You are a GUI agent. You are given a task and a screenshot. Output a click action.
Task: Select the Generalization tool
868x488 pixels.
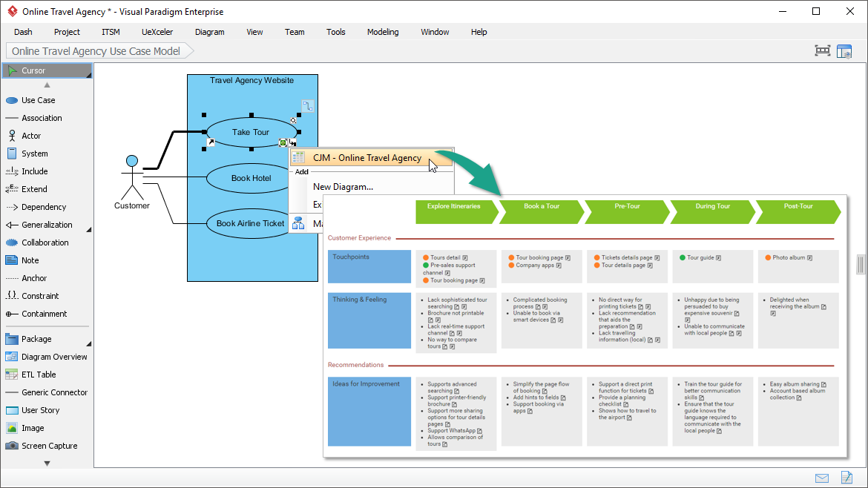pyautogui.click(x=47, y=225)
